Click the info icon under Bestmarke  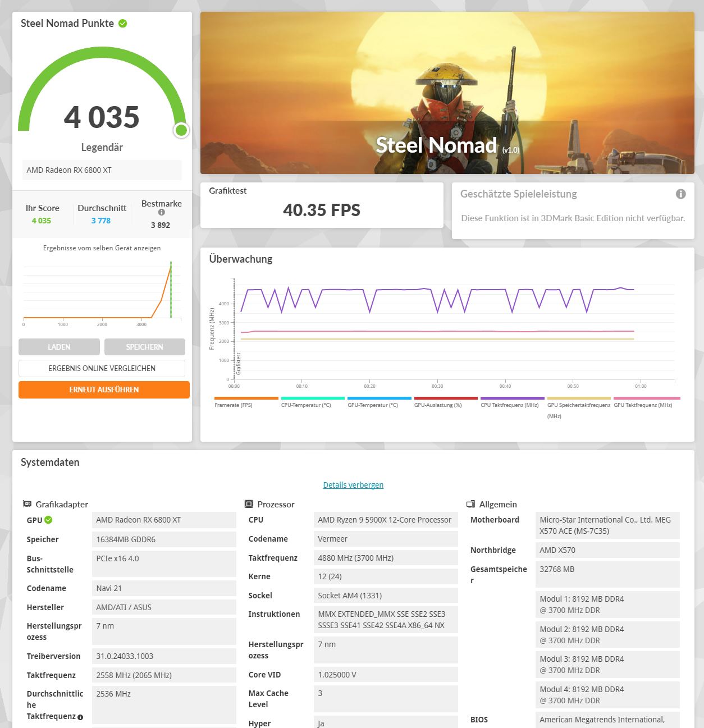pos(162,212)
